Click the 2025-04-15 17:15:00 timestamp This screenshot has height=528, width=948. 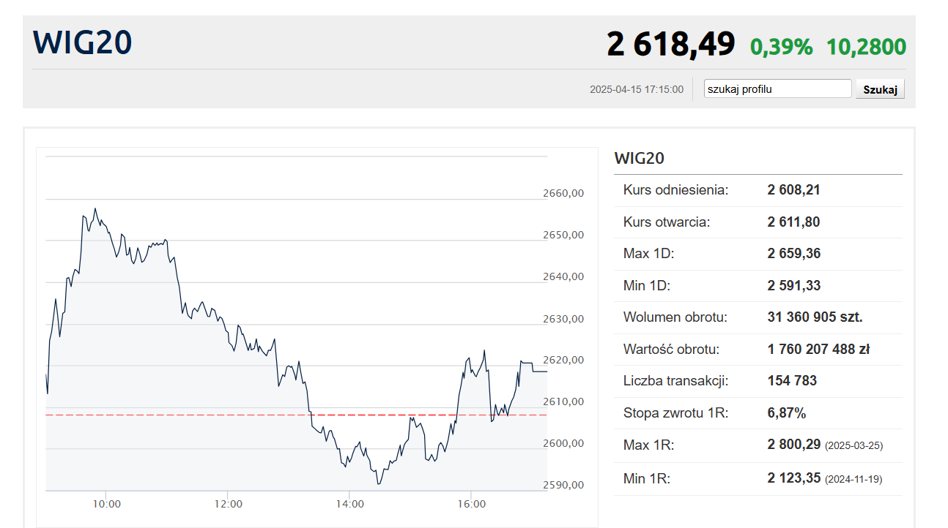point(636,90)
